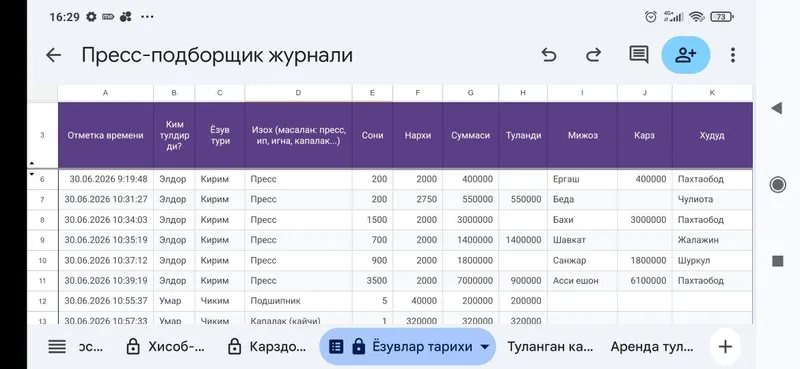Select the customer cell Санжар

point(583,260)
